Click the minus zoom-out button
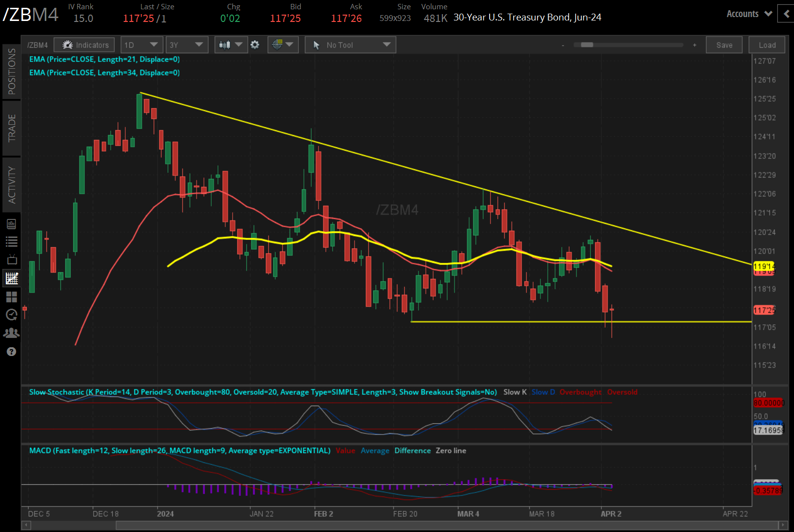Image resolution: width=794 pixels, height=532 pixels. coord(563,45)
